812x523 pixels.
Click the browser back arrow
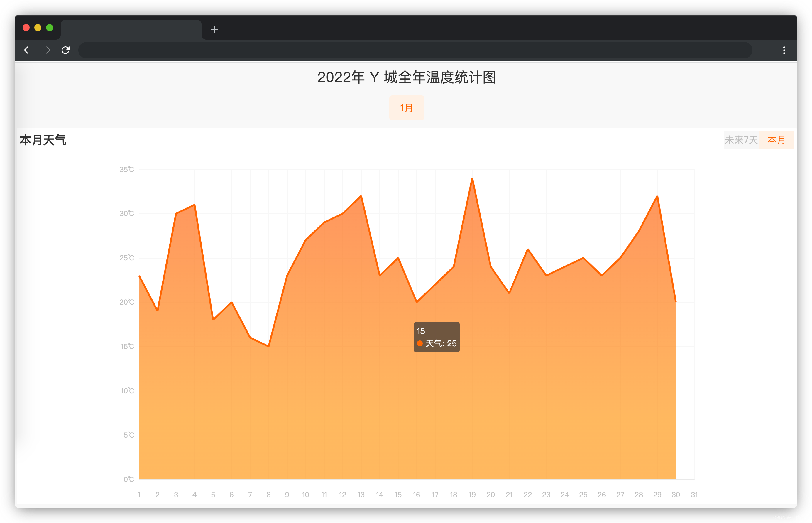coord(28,50)
